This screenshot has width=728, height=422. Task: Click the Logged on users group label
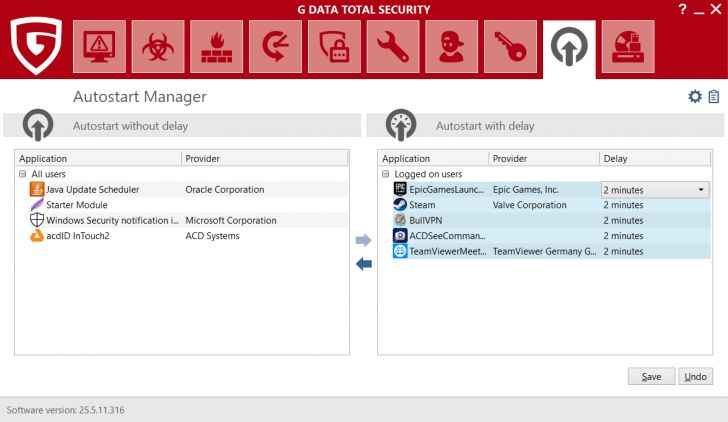(428, 174)
